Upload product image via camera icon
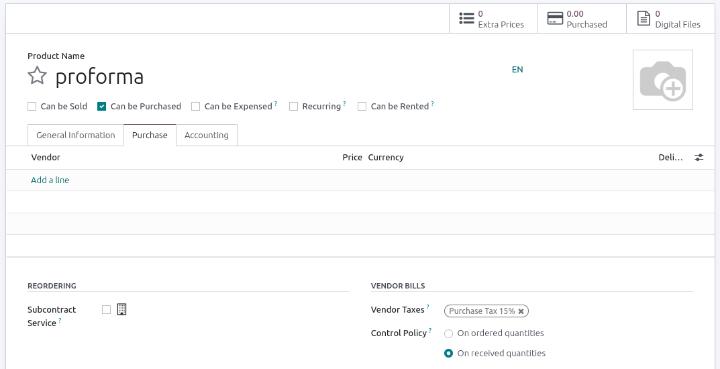Viewport: 720px width, 369px height. pos(663,80)
